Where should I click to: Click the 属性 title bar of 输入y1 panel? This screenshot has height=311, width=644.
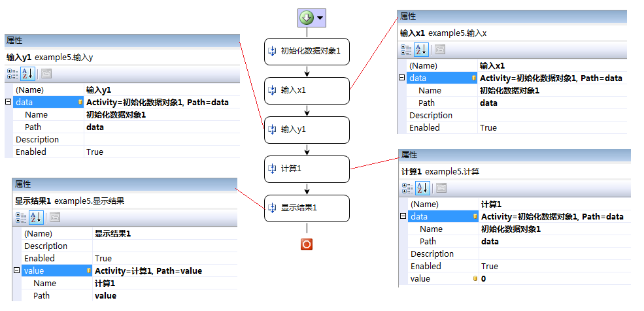click(122, 41)
